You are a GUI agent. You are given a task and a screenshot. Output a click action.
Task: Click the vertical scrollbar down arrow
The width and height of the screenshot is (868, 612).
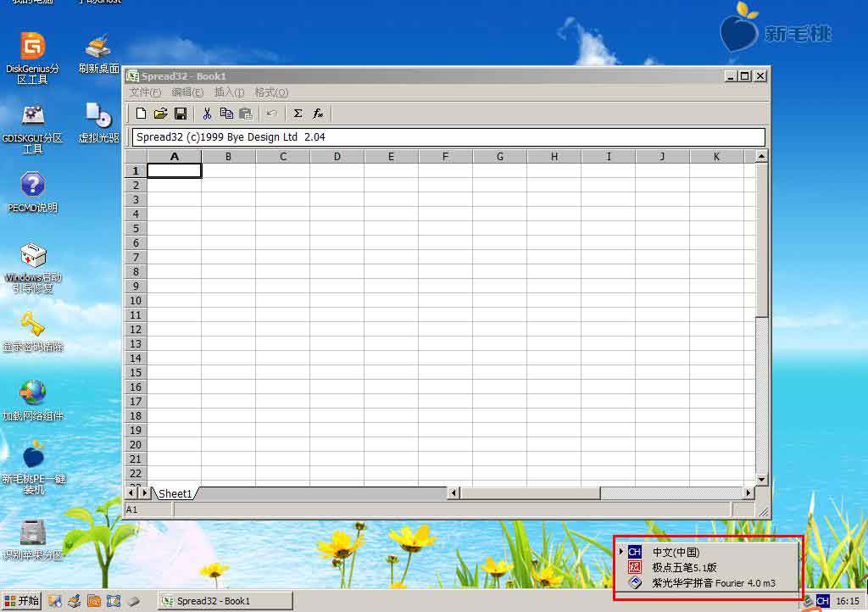coord(762,479)
